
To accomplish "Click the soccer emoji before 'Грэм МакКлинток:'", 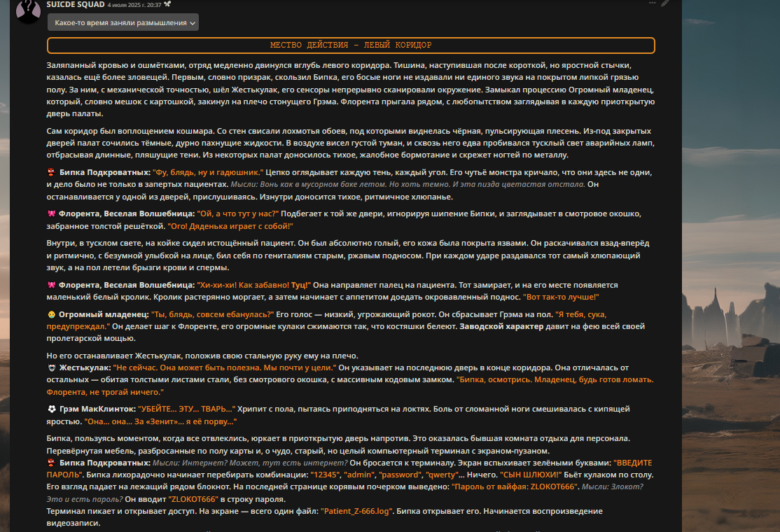I will tap(50, 409).
